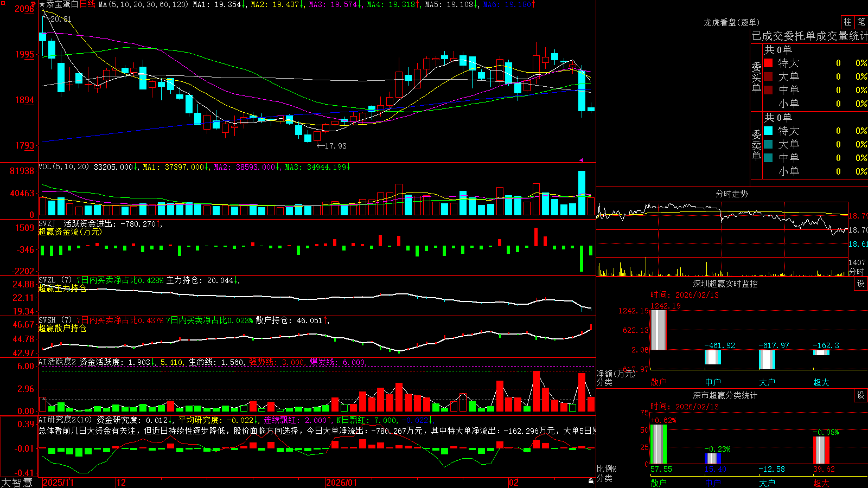Click the cyan 特大 sell order swatch
Screen dimensions: 868x488
[x=768, y=131]
